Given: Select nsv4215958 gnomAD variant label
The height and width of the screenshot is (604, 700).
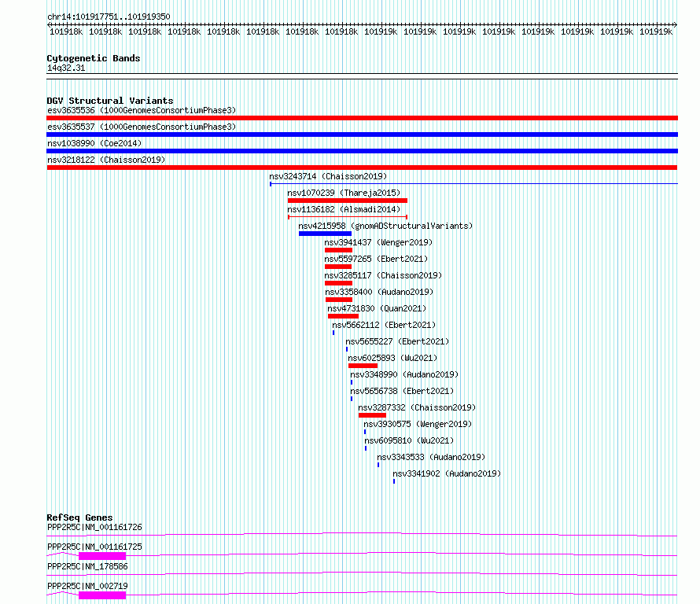Looking at the screenshot, I should [385, 226].
